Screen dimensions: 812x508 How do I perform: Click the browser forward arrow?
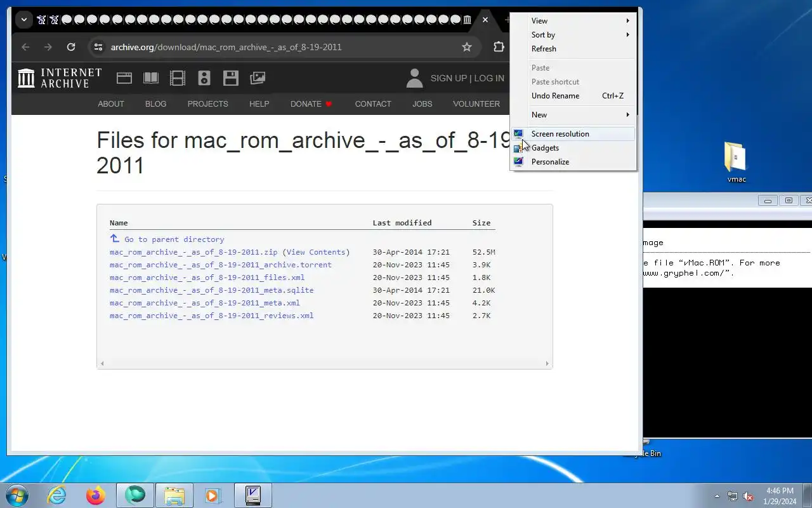pos(48,47)
